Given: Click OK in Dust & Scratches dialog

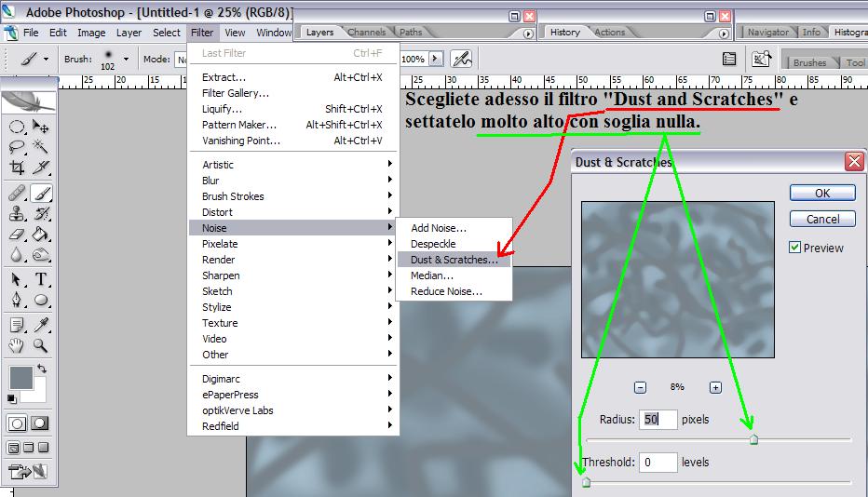Looking at the screenshot, I should click(822, 193).
